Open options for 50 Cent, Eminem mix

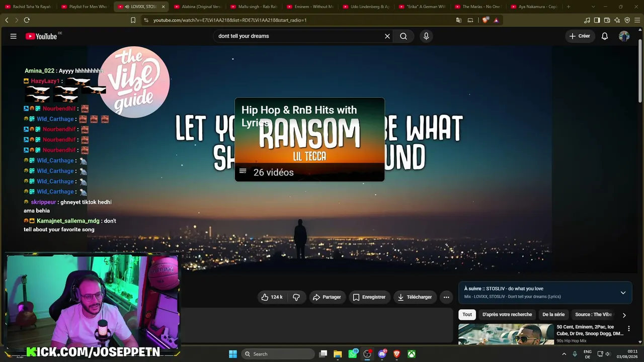tap(628, 328)
